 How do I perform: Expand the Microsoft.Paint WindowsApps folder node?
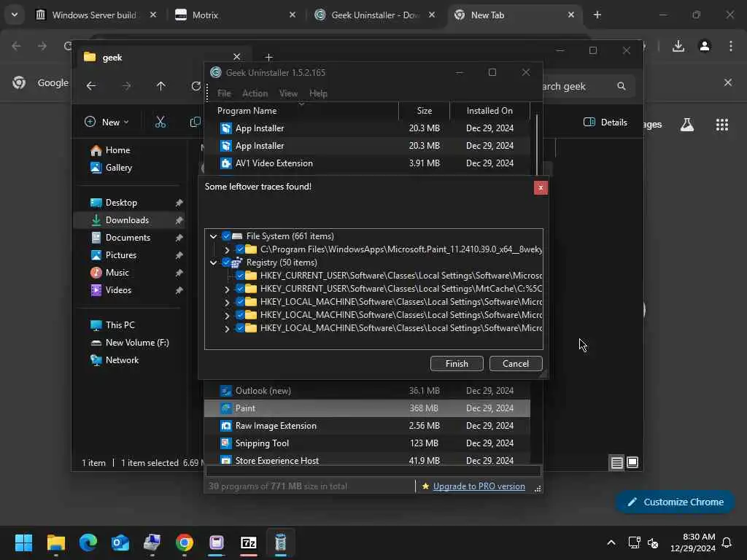click(227, 249)
